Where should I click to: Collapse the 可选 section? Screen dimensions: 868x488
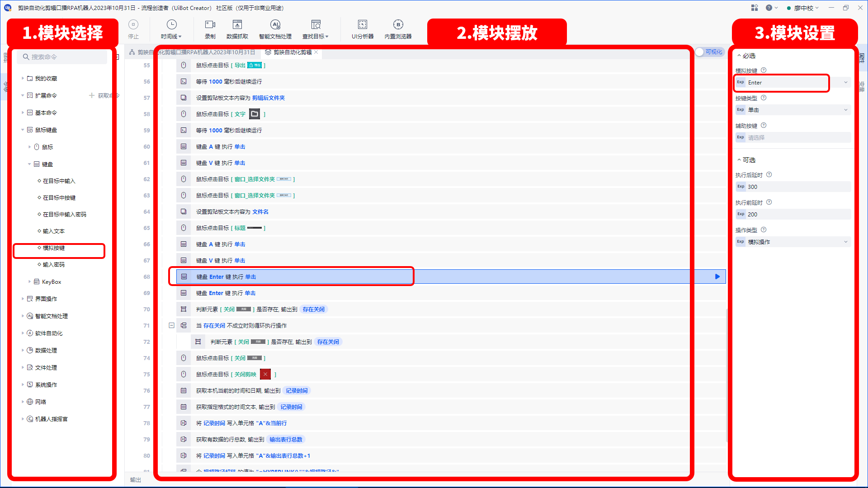739,160
